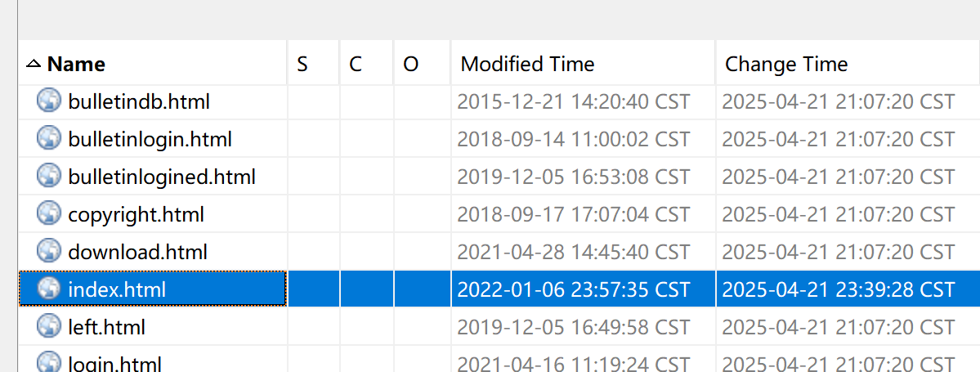Sort by the O column header
Image resolution: width=980 pixels, height=372 pixels.
tap(411, 64)
